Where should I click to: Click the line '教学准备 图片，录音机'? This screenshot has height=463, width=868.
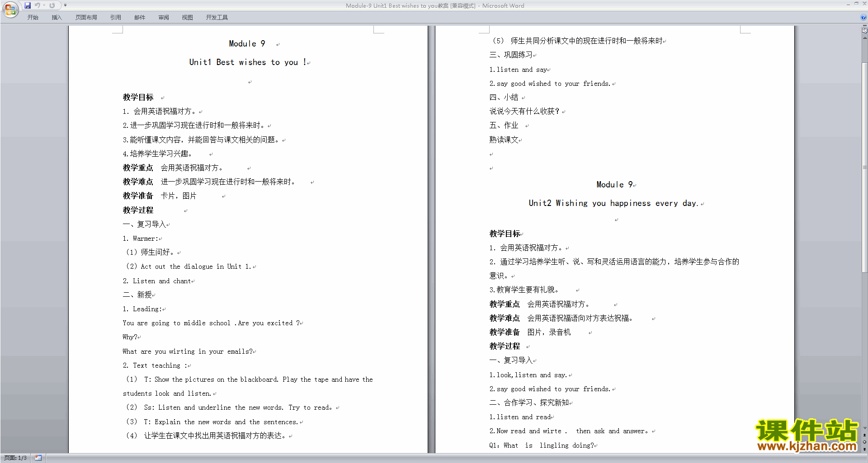(x=530, y=332)
